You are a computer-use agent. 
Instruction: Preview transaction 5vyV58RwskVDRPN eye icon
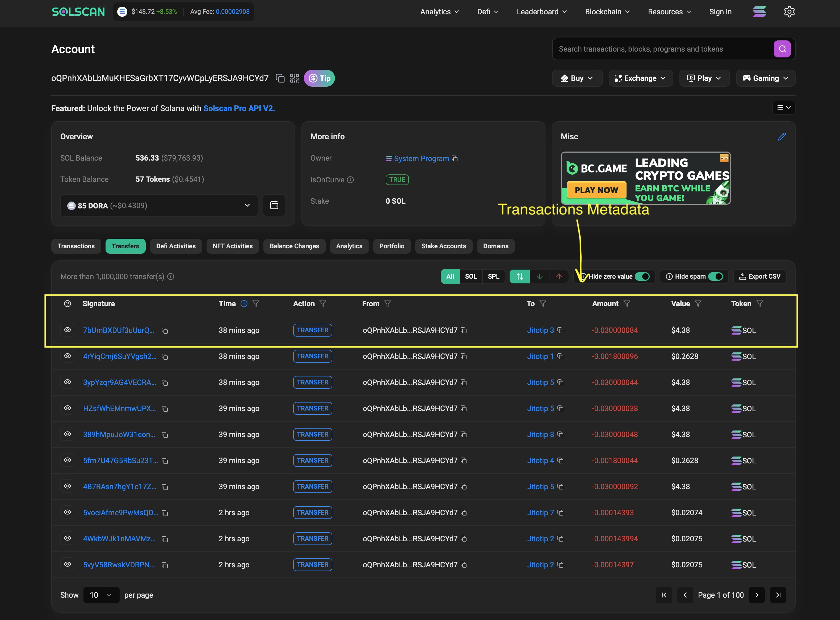click(x=68, y=564)
